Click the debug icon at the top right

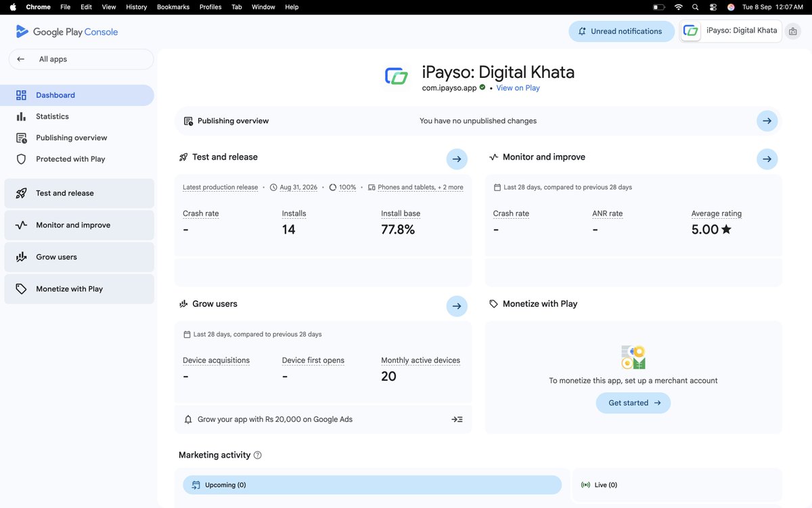(793, 31)
